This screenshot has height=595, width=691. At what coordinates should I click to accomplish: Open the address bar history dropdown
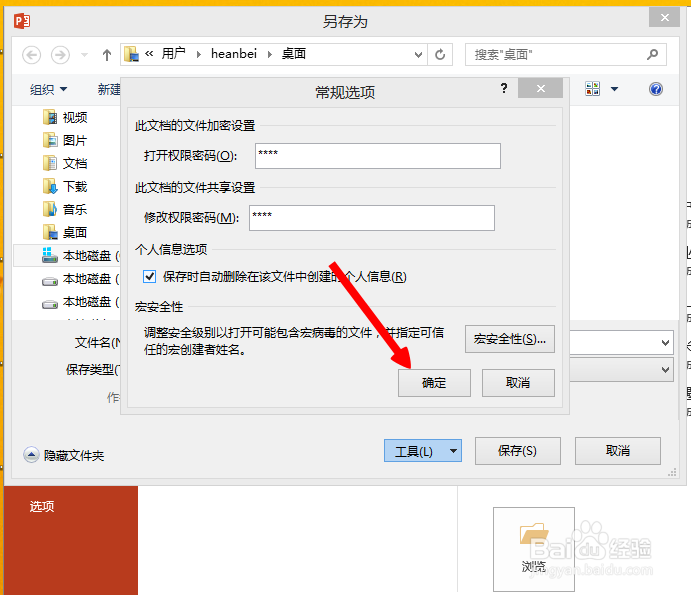point(418,55)
